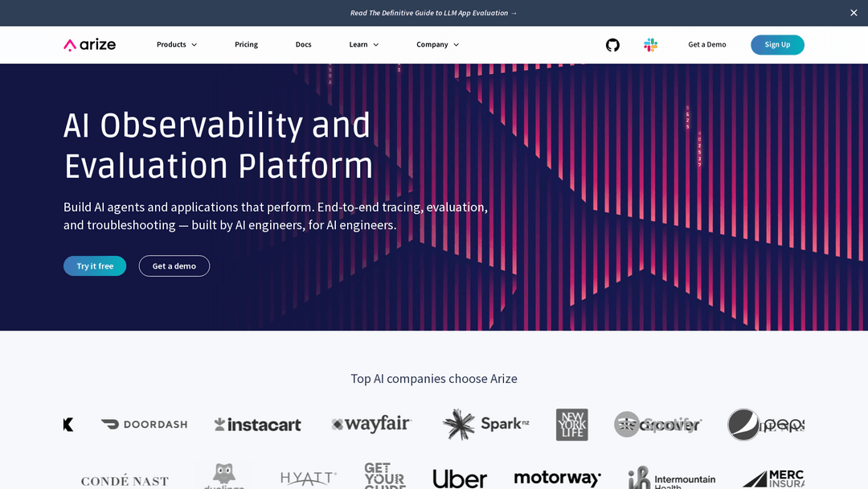Click the Duolingo owl logo

click(223, 476)
